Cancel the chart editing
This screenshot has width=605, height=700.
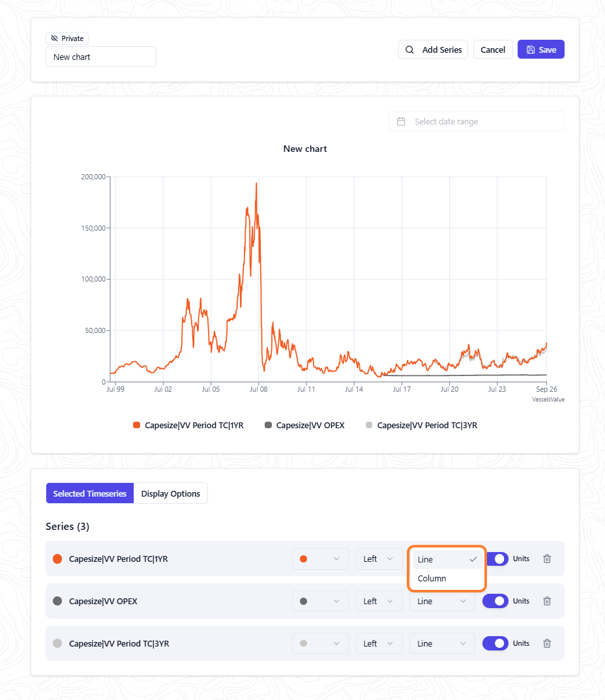[x=493, y=50]
